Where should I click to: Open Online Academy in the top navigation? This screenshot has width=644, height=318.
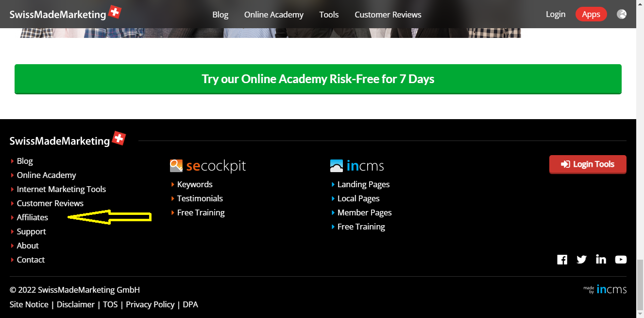click(x=274, y=15)
